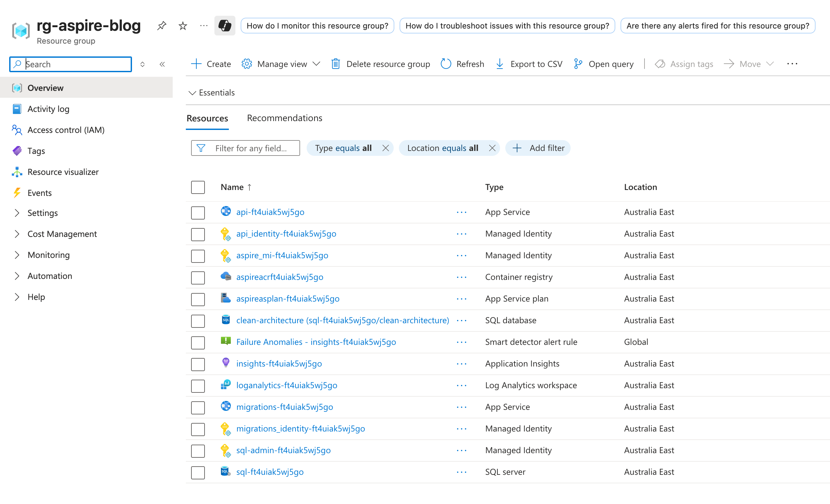Expand the Automation section in sidebar
The width and height of the screenshot is (830, 504).
coord(17,276)
